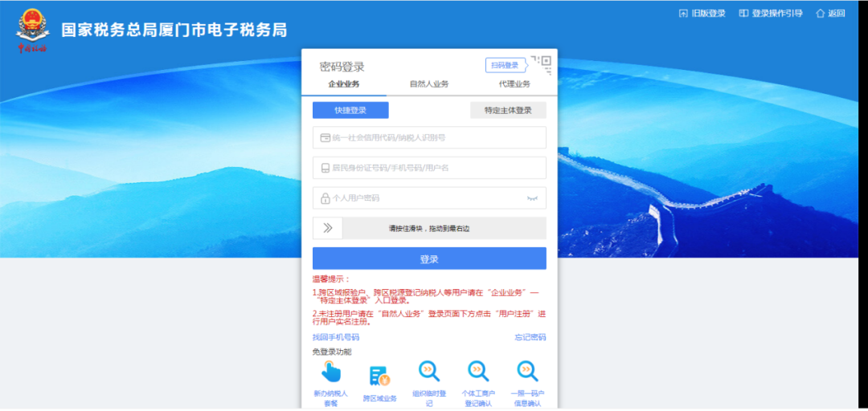Click the 免登录功能 label

(332, 352)
